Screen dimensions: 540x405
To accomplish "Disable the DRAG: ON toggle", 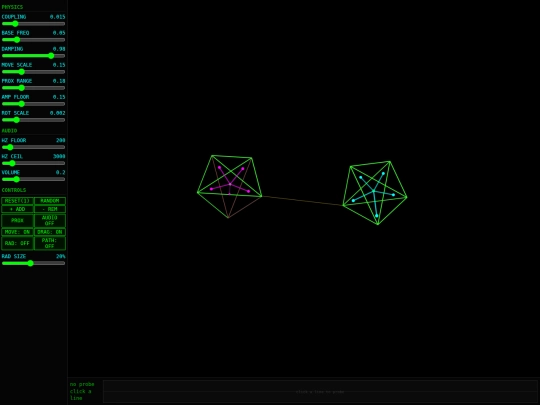I will [x=50, y=232].
